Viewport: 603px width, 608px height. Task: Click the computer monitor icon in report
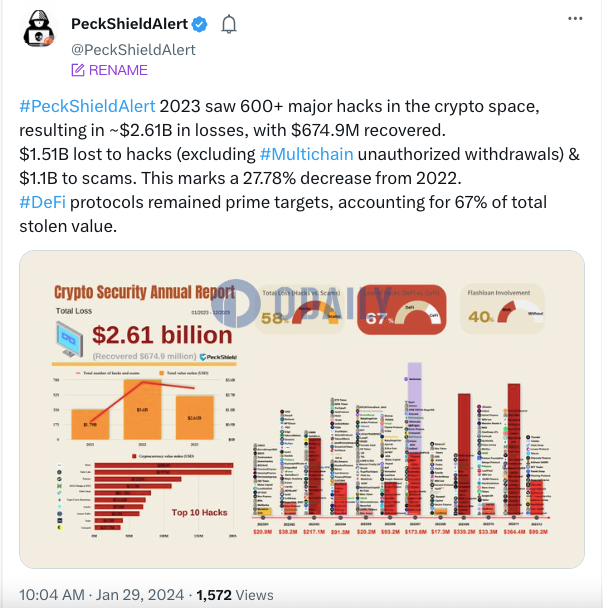pos(69,339)
